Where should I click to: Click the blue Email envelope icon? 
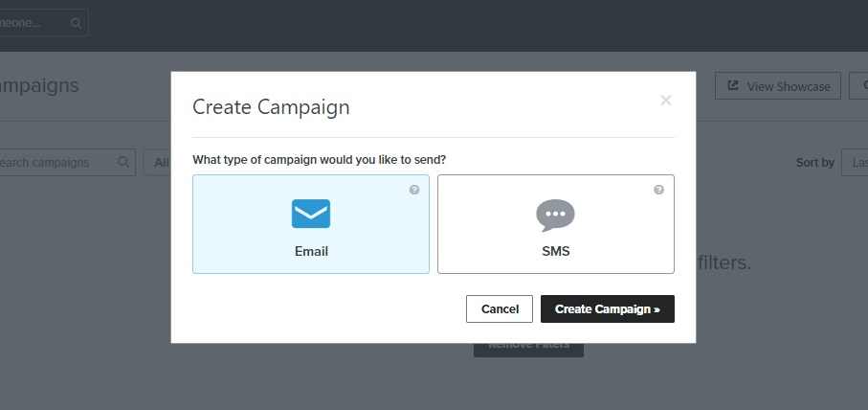[310, 214]
